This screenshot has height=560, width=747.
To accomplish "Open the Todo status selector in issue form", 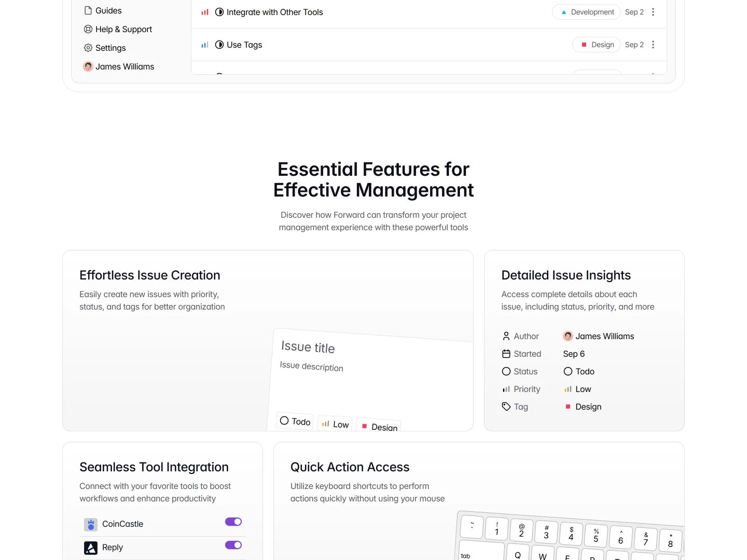I will pyautogui.click(x=295, y=421).
